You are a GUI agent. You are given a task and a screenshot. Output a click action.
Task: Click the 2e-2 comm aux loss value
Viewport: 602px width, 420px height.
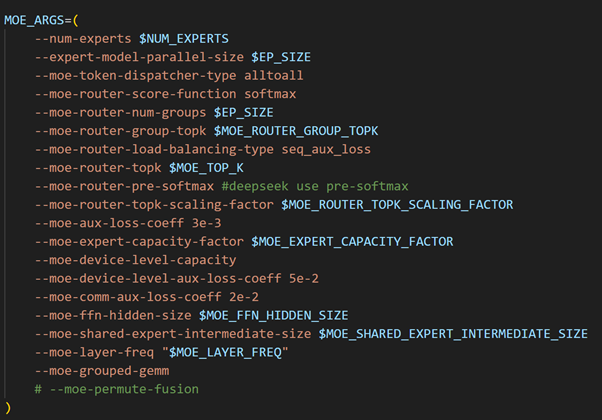244,297
